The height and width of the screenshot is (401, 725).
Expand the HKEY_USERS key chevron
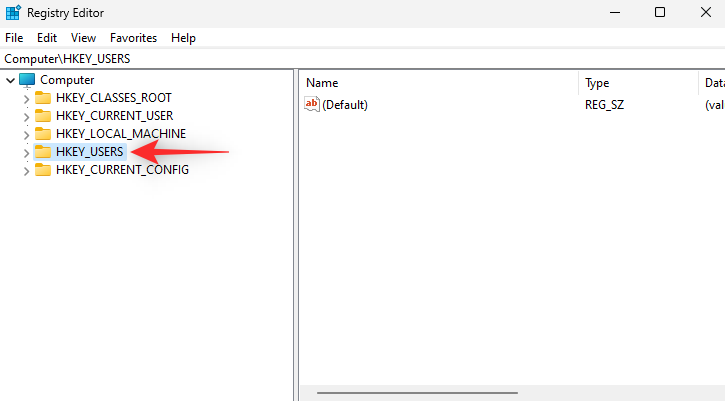tap(26, 153)
